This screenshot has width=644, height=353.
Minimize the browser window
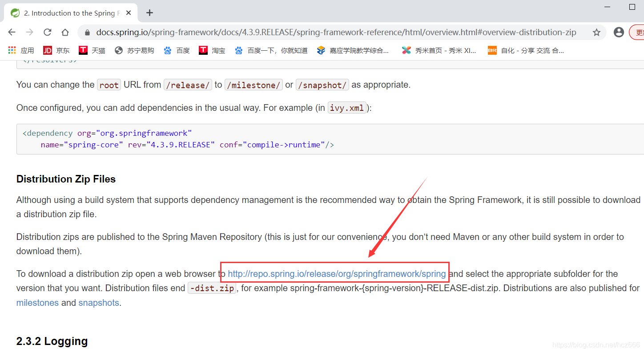pos(608,7)
